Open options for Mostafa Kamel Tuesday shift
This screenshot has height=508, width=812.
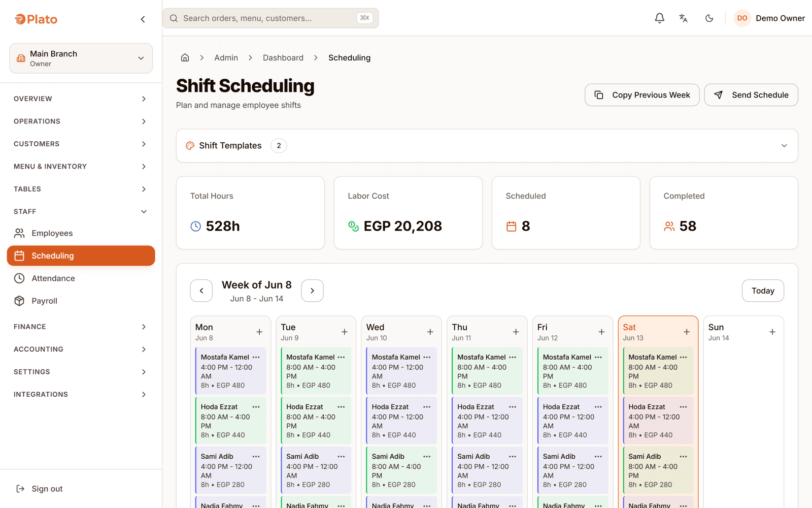click(342, 357)
